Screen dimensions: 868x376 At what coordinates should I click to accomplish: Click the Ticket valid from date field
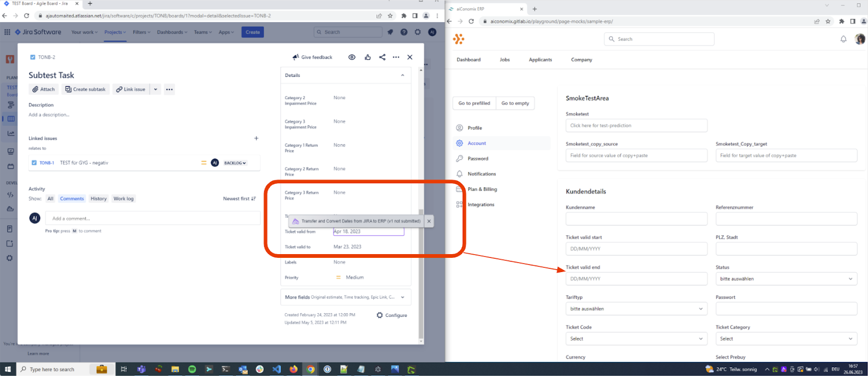click(368, 231)
